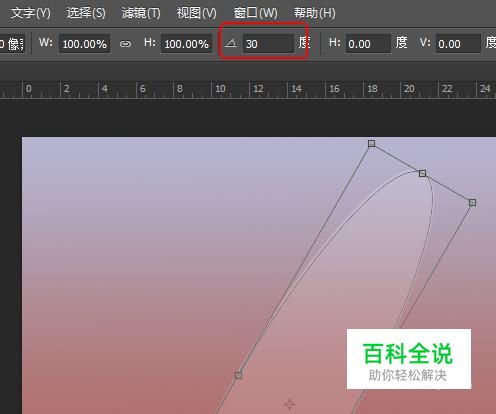
Task: Click the left-side transform handle near the bottom
Action: point(238,375)
